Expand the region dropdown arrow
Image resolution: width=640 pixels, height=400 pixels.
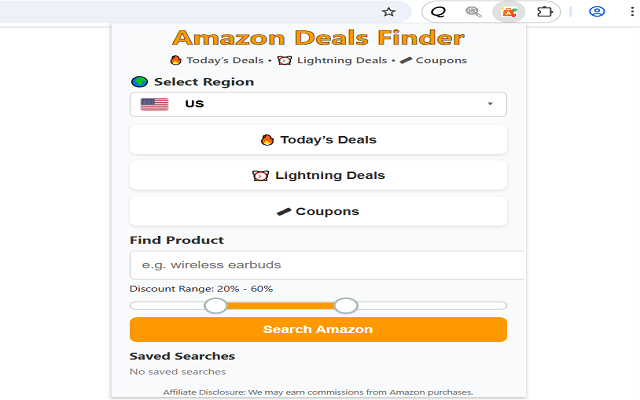click(x=490, y=104)
